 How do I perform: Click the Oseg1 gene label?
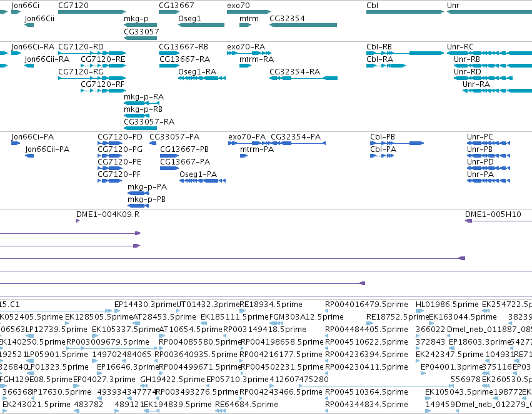click(189, 19)
